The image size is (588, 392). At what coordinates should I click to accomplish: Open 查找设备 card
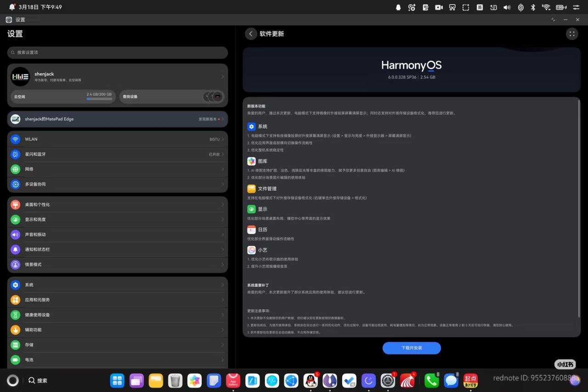pos(173,97)
